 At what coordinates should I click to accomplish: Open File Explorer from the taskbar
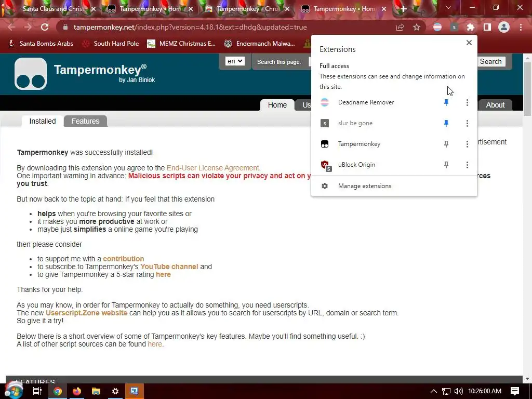pos(96,391)
